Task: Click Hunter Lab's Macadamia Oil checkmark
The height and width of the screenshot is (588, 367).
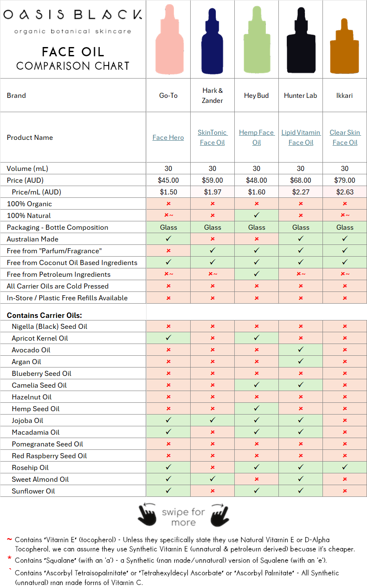Action: pyautogui.click(x=301, y=432)
